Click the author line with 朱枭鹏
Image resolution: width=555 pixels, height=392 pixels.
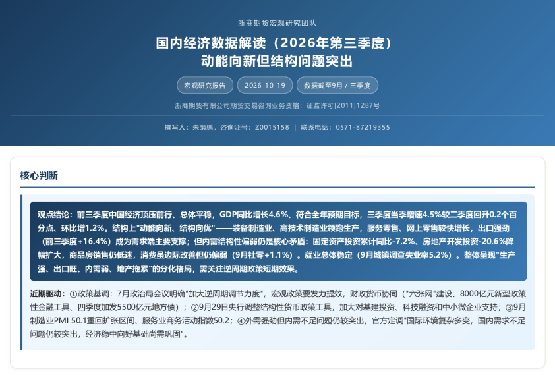(x=277, y=127)
